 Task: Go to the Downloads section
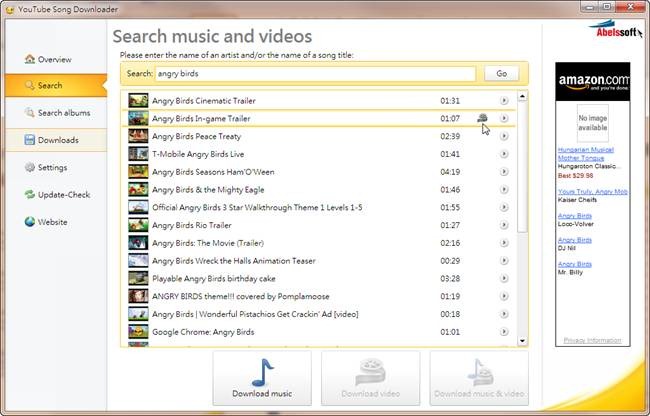(x=56, y=140)
